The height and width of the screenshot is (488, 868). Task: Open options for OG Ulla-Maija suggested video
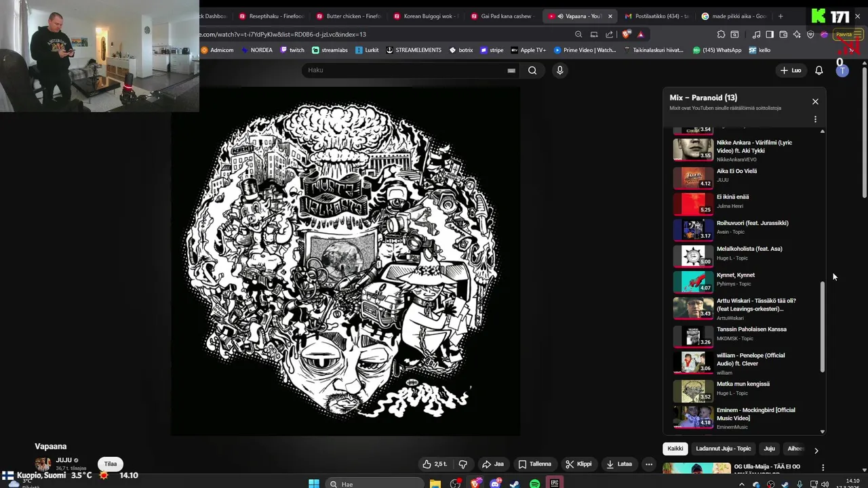[823, 468]
